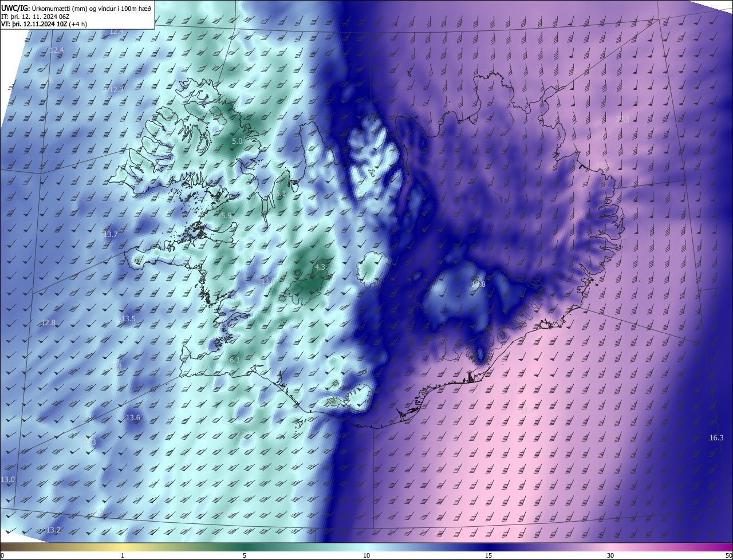
Task: Click the colour scale label 30
Action: 610,555
